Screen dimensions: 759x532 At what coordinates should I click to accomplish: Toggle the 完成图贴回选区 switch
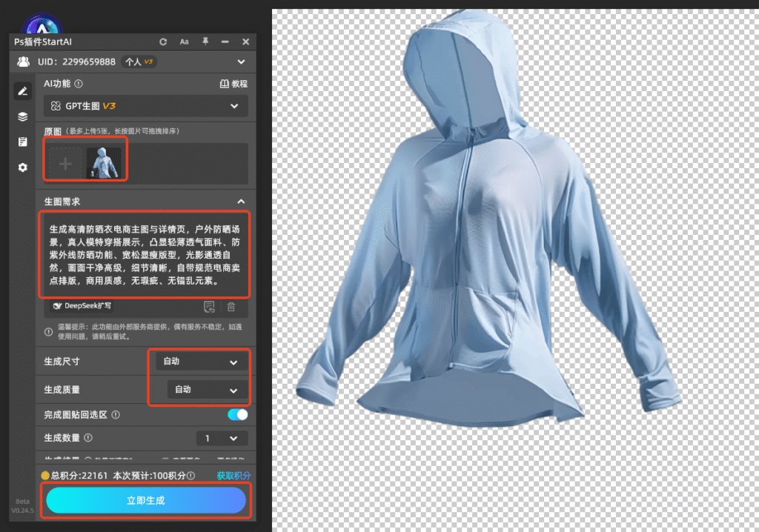[x=238, y=415]
